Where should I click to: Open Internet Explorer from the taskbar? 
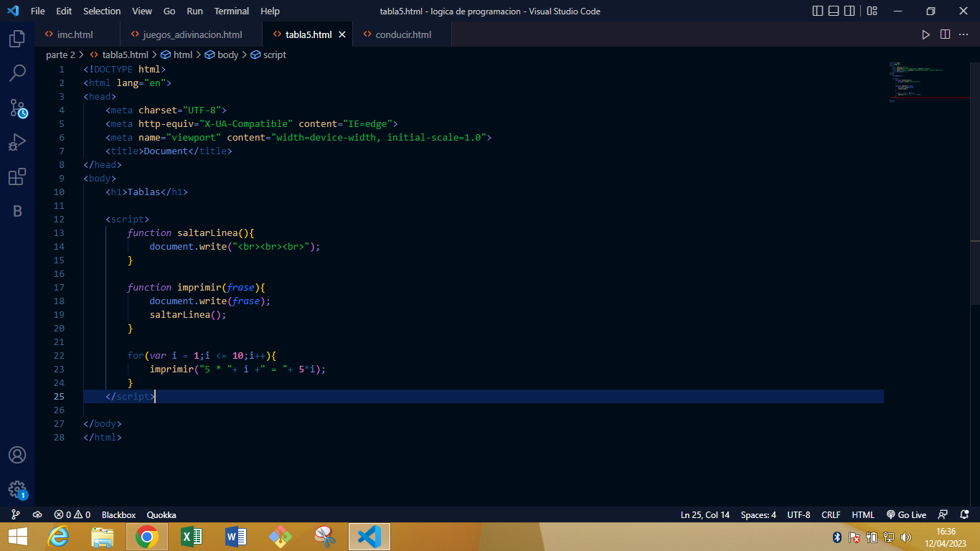[x=58, y=537]
